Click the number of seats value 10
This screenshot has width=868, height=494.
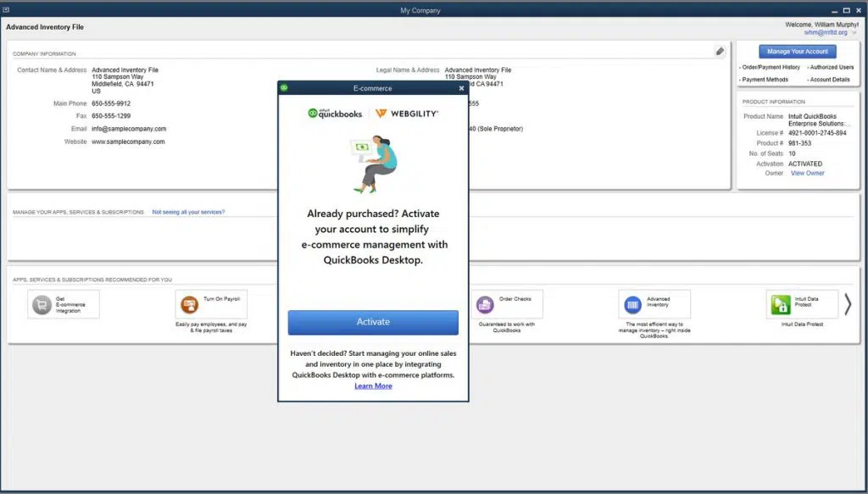pyautogui.click(x=792, y=153)
